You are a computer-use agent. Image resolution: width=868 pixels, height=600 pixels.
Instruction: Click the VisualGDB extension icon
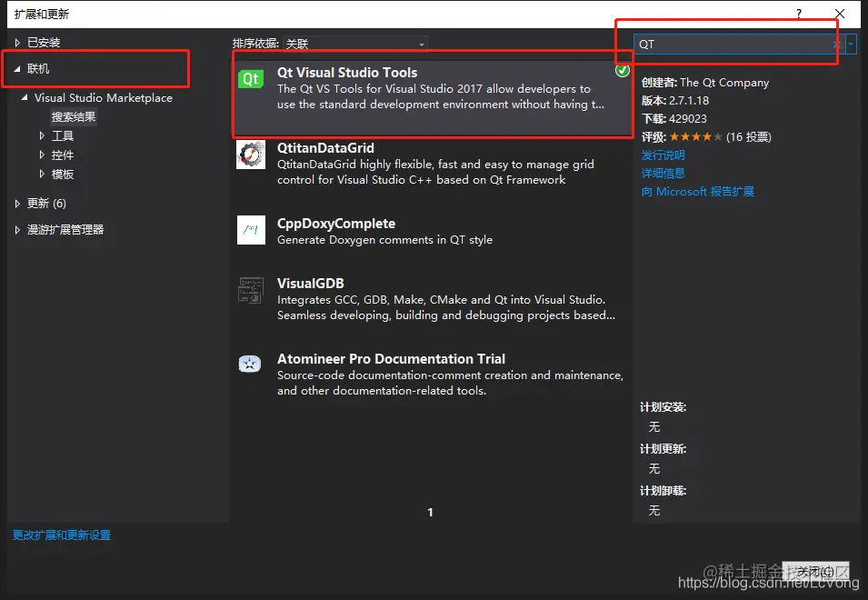[251, 290]
